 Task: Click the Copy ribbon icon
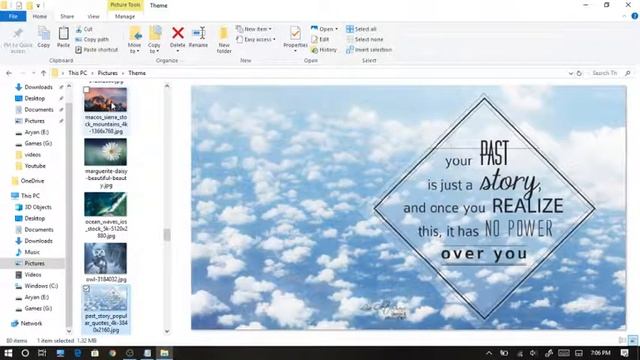[44, 34]
